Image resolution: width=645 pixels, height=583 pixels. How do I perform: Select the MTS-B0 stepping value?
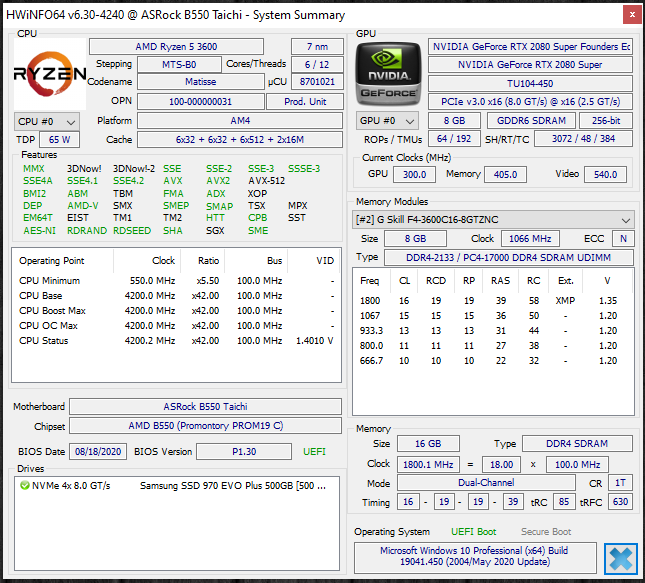(x=179, y=65)
